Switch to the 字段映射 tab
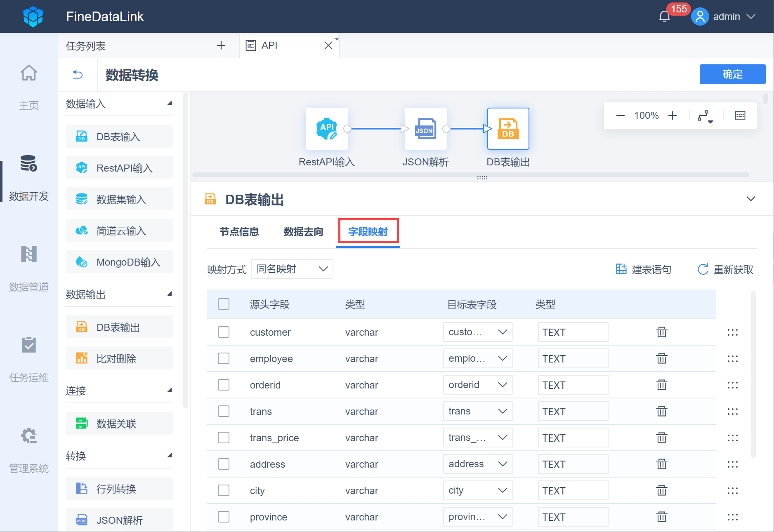The image size is (774, 532). 368,232
